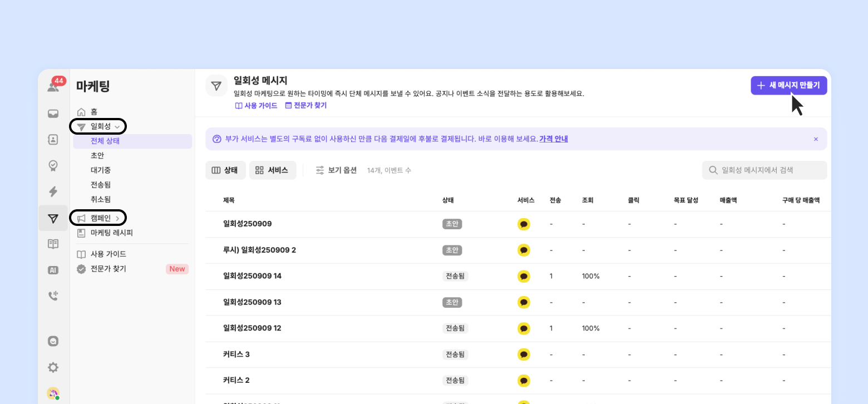Open message titled 커티스 3

236,354
